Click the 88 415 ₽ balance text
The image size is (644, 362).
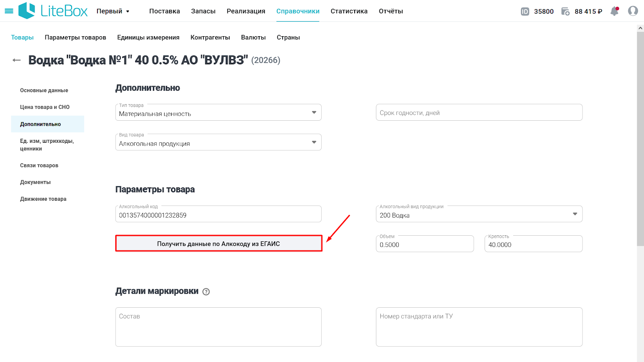click(588, 12)
